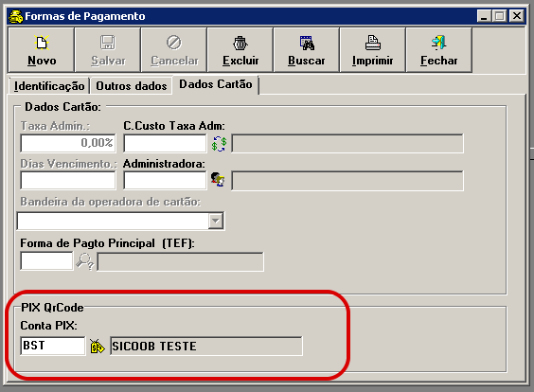The width and height of the screenshot is (534, 392).
Task: Click the magnifier lookup beside the TEF field
Action: pos(84,261)
